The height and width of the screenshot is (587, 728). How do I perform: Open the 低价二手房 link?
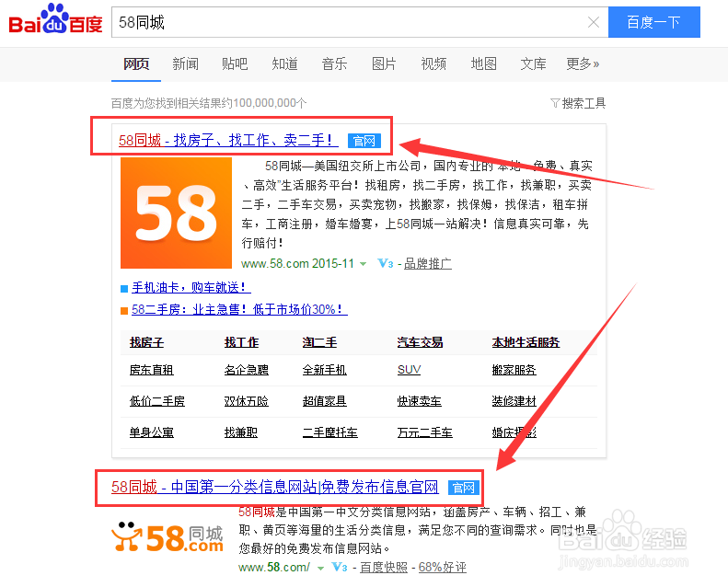click(157, 401)
